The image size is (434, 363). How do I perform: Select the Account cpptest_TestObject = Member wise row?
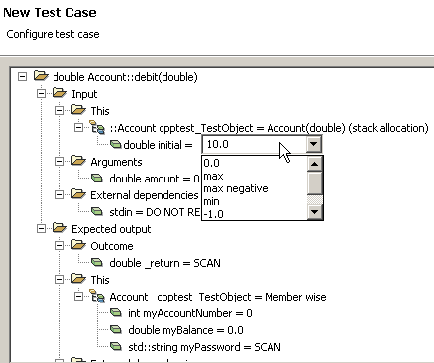coord(218,297)
